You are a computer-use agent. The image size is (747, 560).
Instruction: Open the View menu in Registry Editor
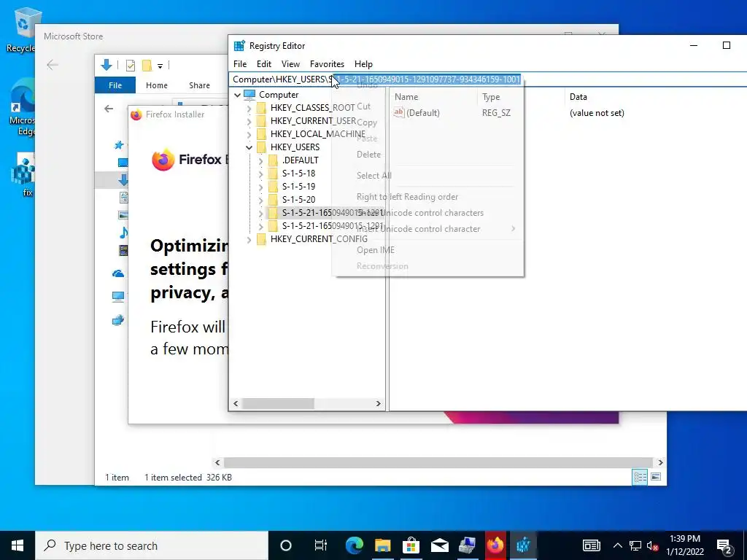(290, 64)
